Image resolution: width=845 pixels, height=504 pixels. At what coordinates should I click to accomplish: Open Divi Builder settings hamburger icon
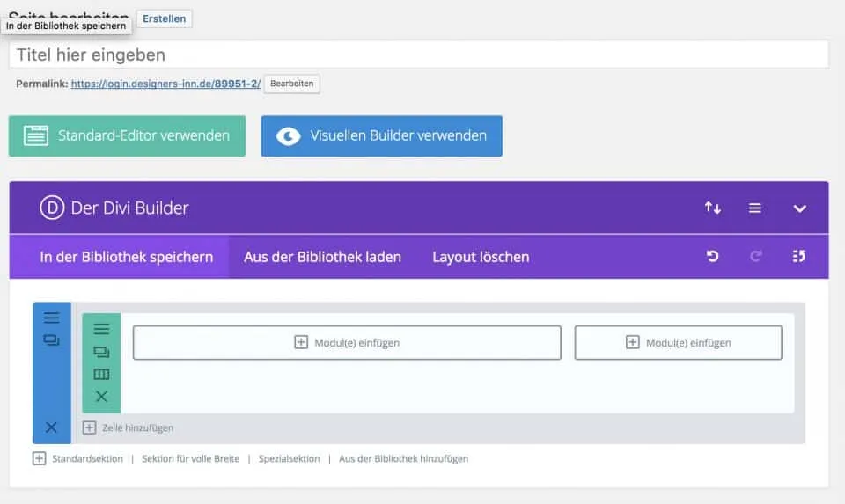coord(755,208)
